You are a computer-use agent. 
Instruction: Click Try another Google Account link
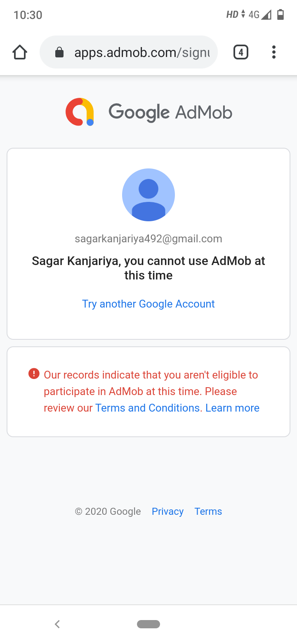click(x=148, y=304)
